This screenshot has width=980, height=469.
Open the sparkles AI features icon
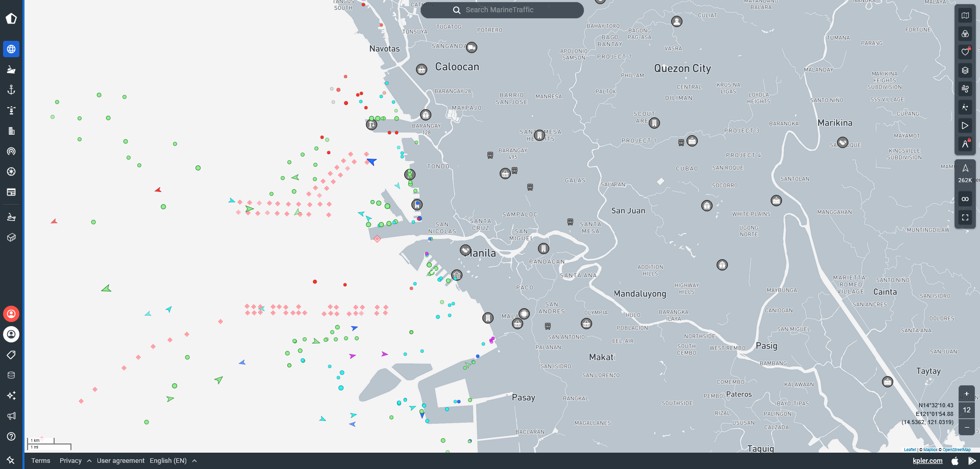click(x=11, y=396)
